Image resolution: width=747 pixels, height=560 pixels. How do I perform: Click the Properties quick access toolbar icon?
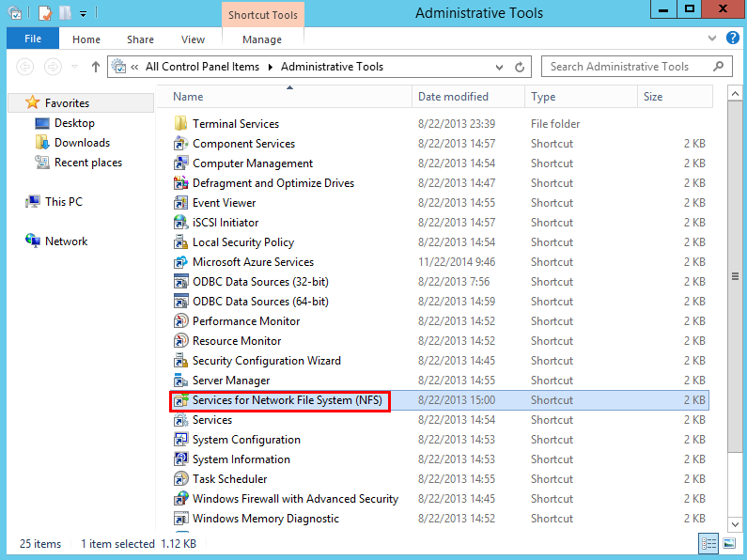(x=45, y=13)
